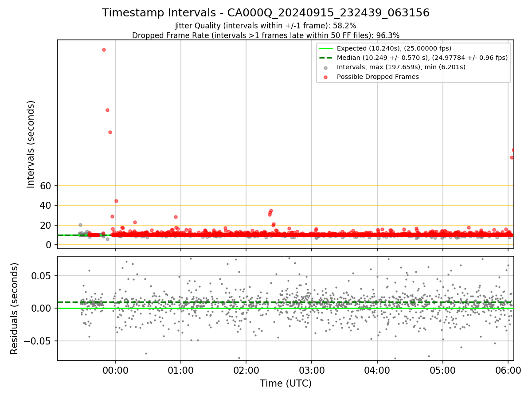Click the '0' tick label on the intervals axis

click(50, 245)
